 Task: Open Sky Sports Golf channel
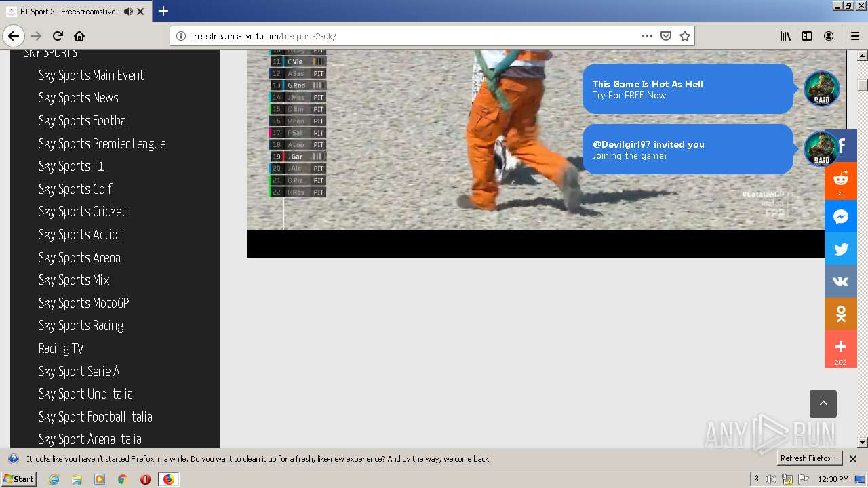point(75,189)
